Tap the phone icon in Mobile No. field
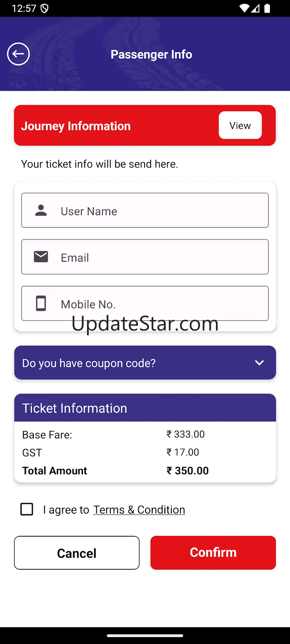 (x=41, y=303)
